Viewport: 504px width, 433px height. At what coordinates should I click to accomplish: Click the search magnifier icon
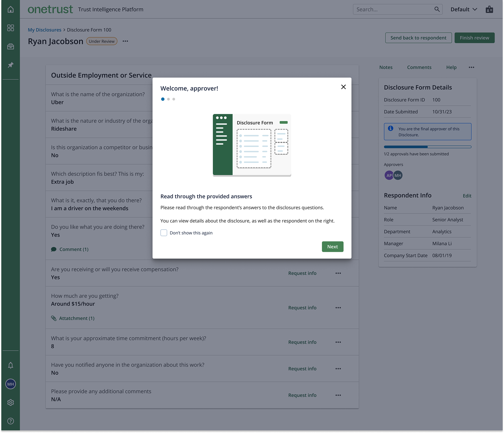[x=437, y=9]
